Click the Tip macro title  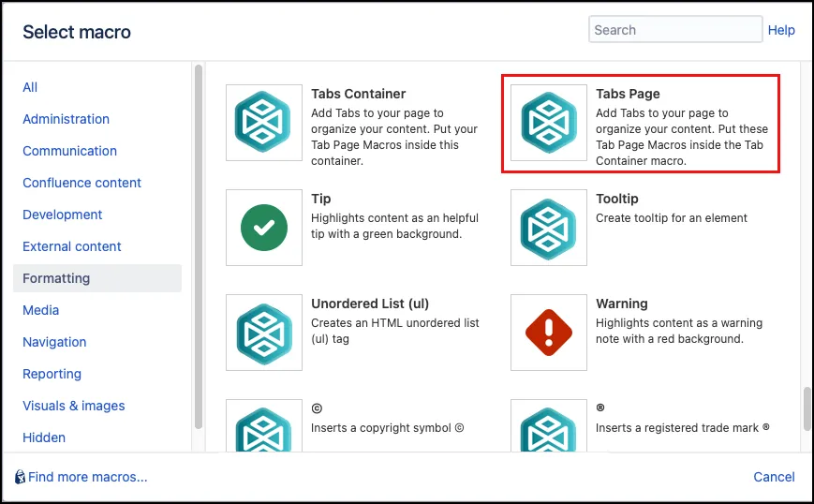coord(321,199)
